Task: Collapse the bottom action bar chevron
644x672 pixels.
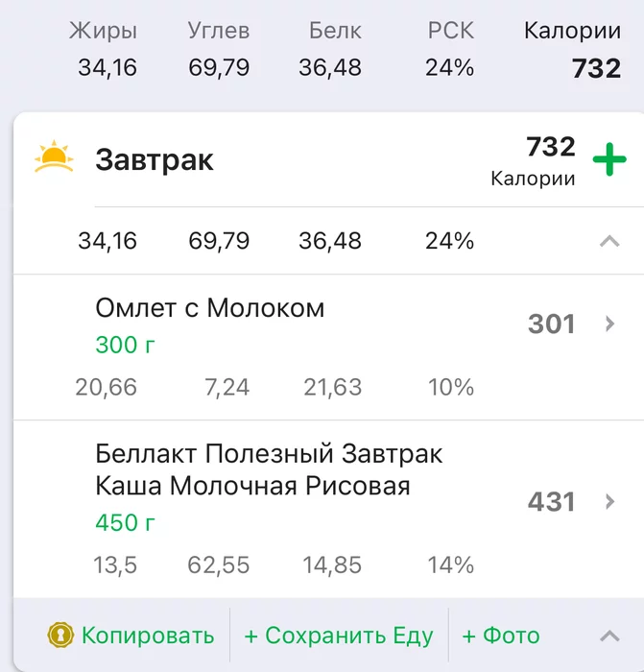Action: click(609, 636)
